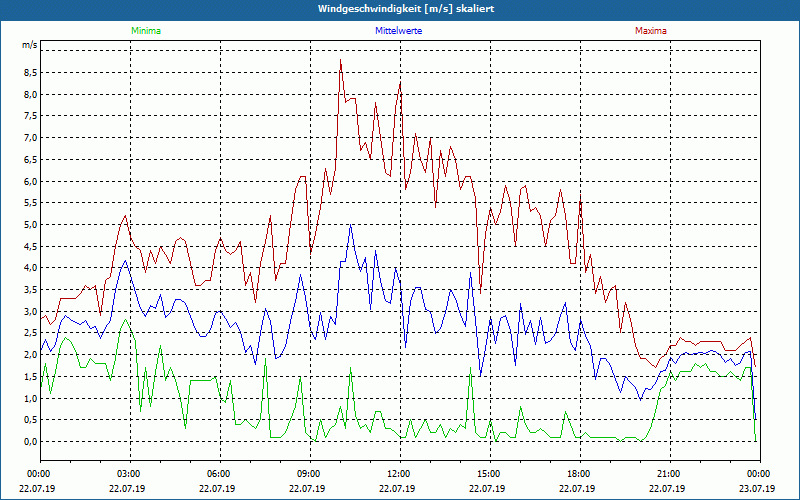
Task: Click the 3,5 y-axis value
Action: tap(30, 289)
